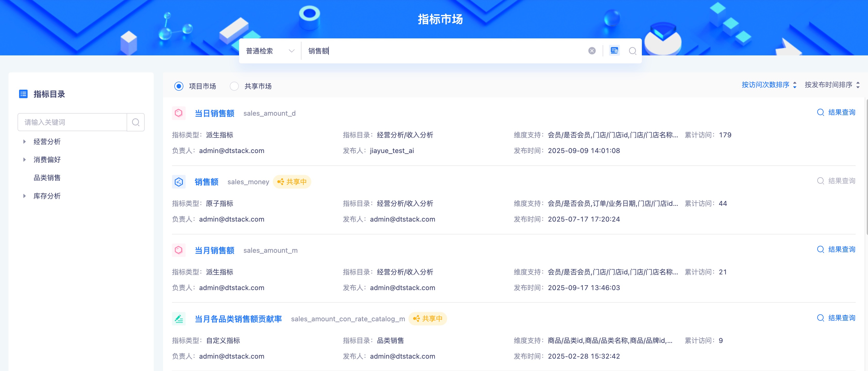Click the catalog keyword search icon
868x371 pixels.
135,122
